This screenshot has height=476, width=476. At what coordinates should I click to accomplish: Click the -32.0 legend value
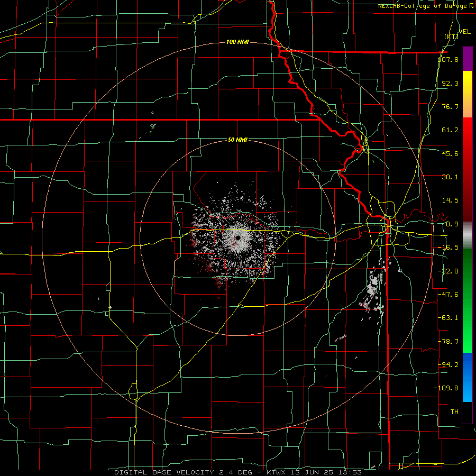[448, 271]
